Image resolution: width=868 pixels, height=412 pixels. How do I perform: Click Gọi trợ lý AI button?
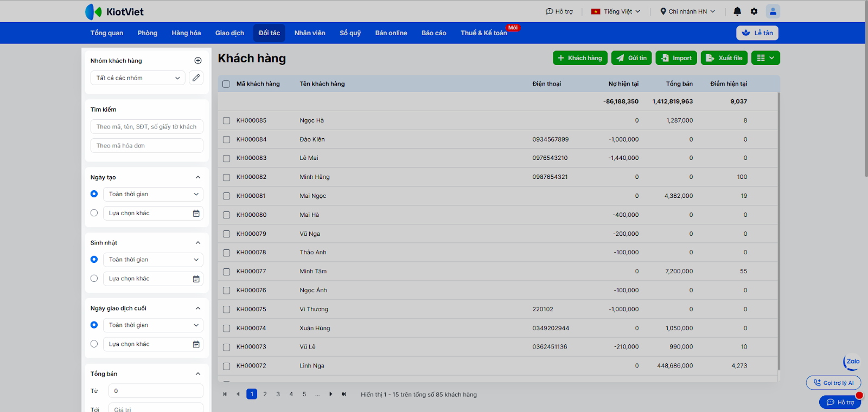tap(833, 383)
